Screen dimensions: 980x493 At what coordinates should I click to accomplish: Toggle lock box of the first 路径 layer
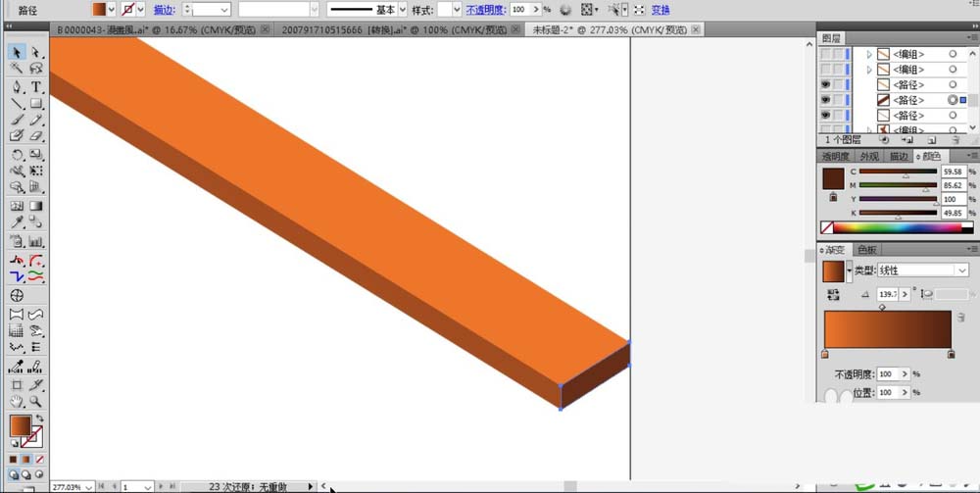point(838,84)
